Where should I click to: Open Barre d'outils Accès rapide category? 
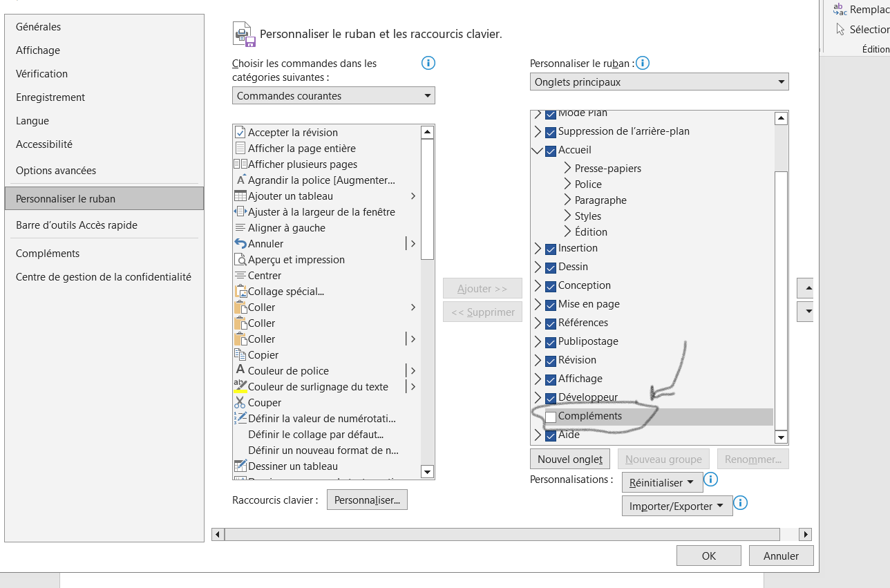[104, 225]
